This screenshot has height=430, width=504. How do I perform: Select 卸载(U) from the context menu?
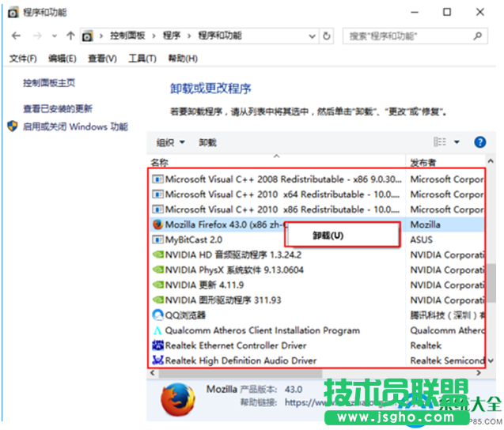pos(328,236)
